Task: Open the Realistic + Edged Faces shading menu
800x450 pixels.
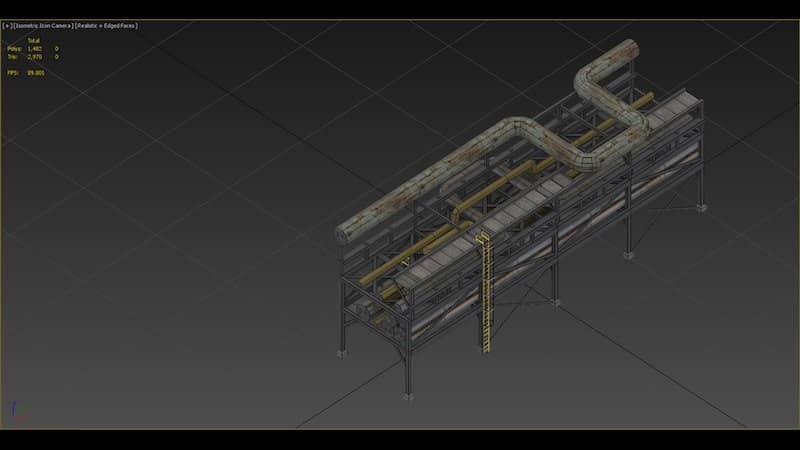Action: [108, 26]
